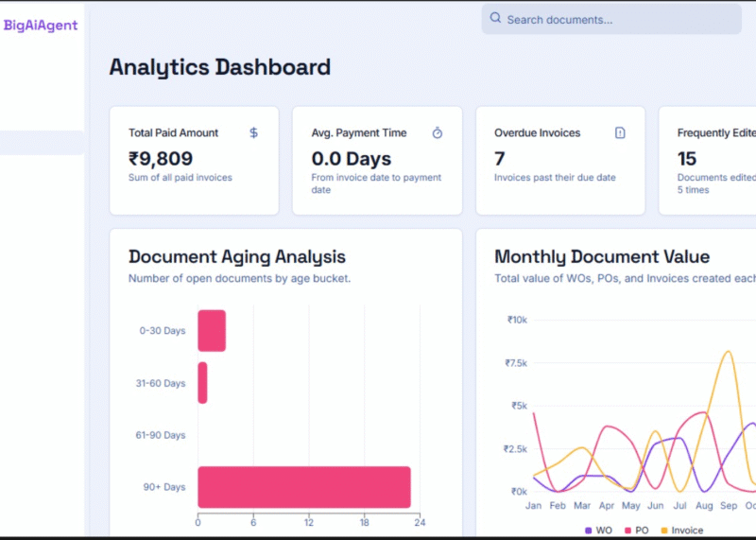
Task: Open the Overdue Invoices card
Action: coord(559,161)
